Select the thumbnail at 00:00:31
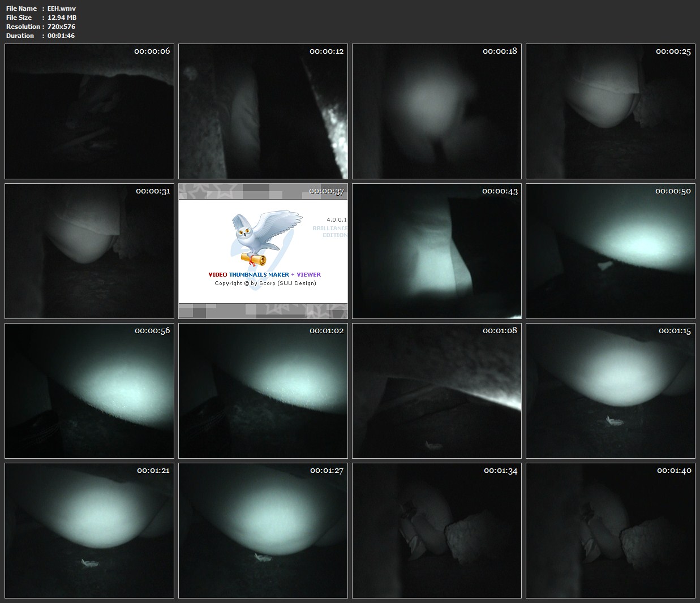The height and width of the screenshot is (603, 700). [89, 251]
